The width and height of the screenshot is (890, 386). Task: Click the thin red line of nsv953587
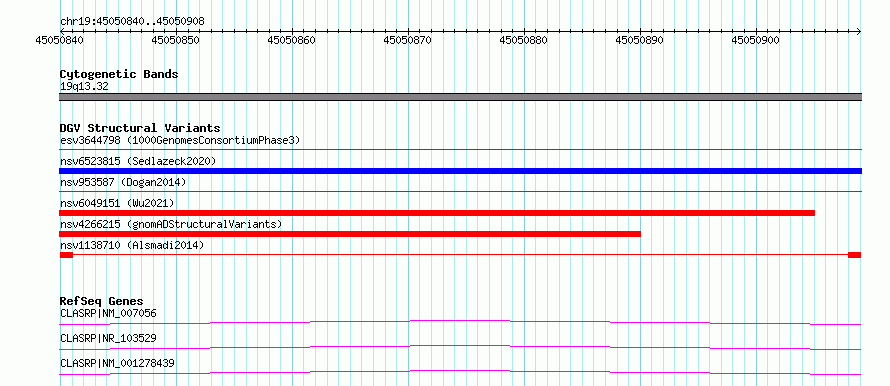[x=460, y=192]
